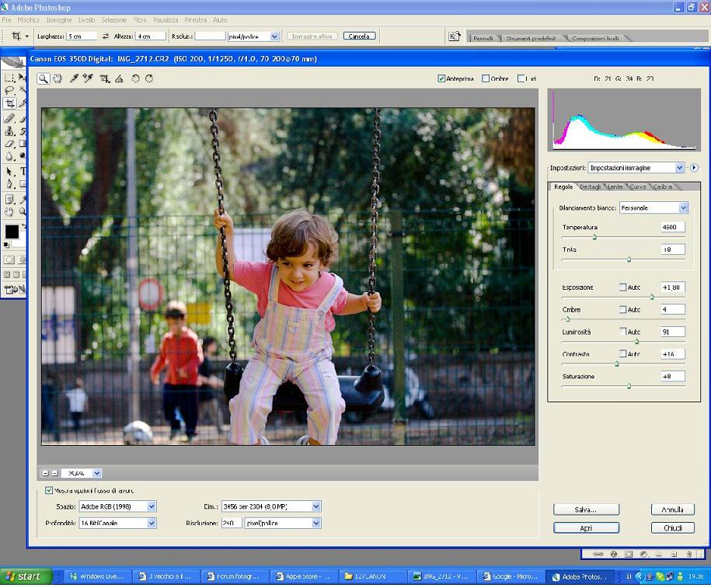Open the Bilanciamento bianco dropdown
Viewport: 711px width, 588px height.
(683, 208)
